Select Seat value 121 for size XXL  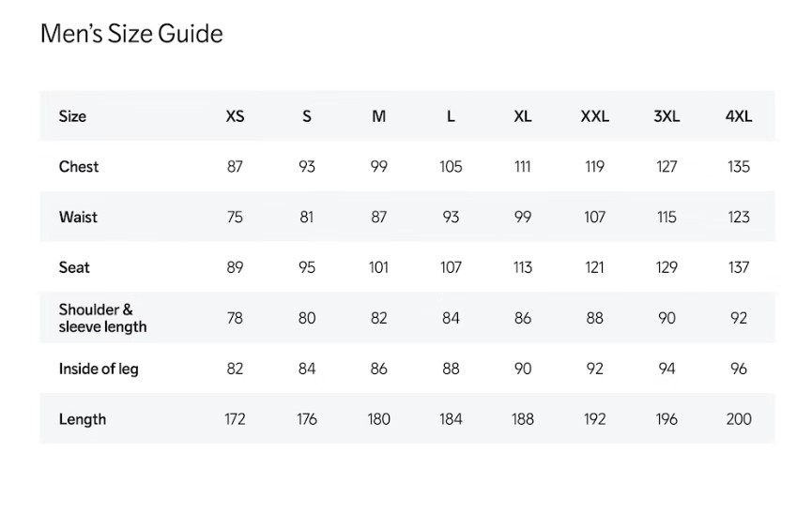click(594, 268)
